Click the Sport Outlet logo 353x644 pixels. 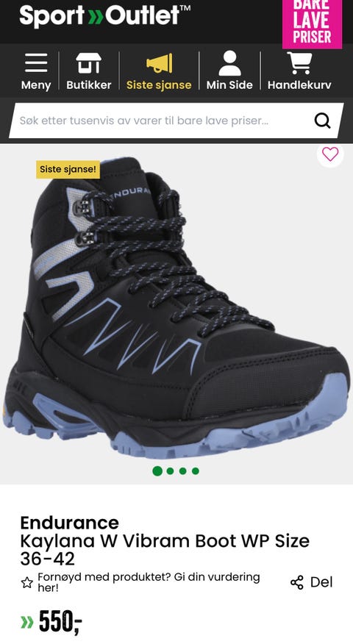104,16
